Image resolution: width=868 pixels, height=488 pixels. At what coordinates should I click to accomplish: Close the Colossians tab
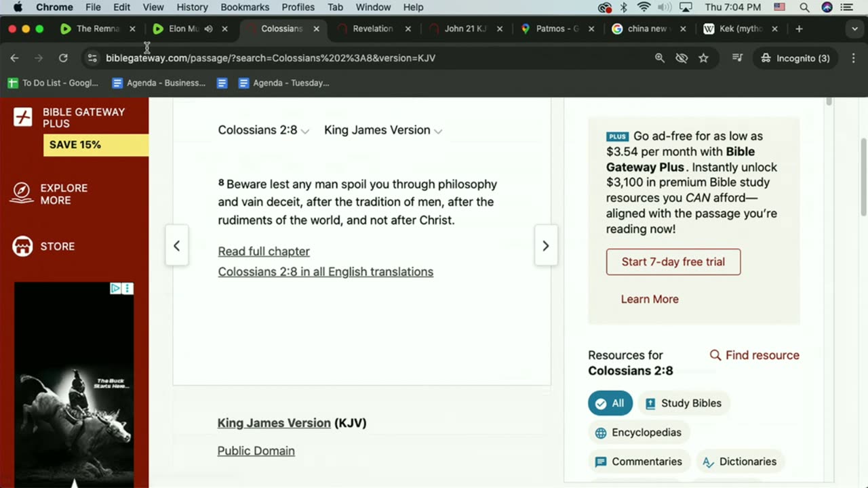pos(316,29)
